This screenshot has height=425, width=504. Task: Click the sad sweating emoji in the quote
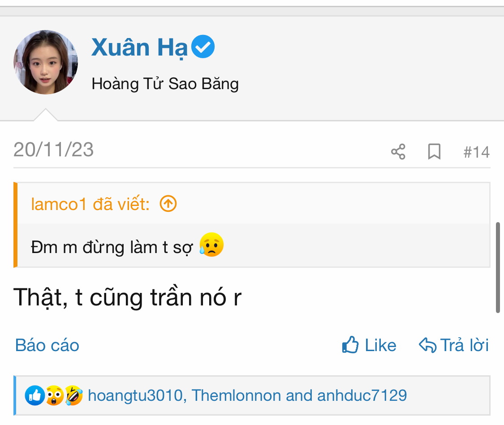pos(211,245)
